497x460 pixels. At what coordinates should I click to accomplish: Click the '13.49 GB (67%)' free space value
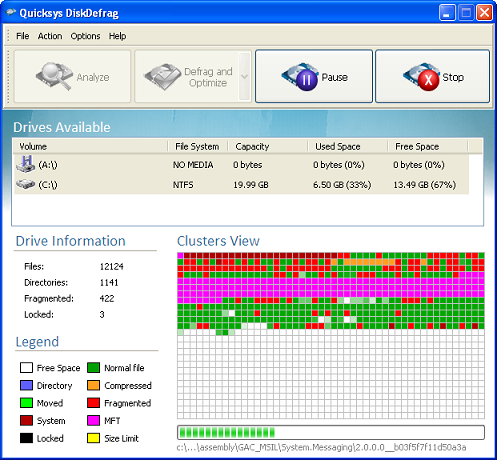pyautogui.click(x=424, y=185)
